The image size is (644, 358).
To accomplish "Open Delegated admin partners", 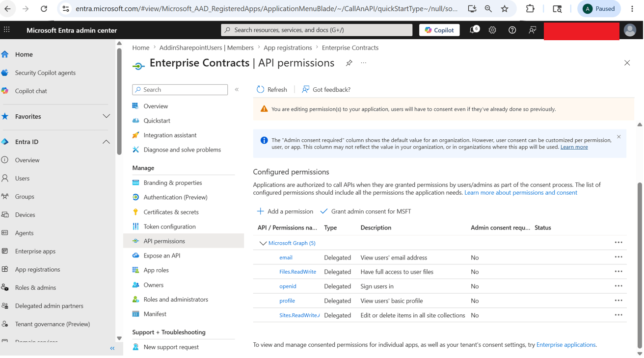I will pyautogui.click(x=49, y=306).
